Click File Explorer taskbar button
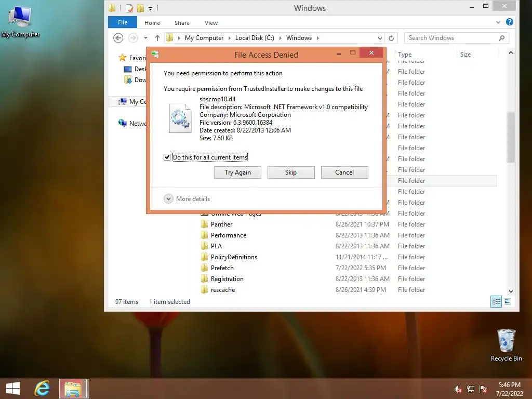The image size is (532, 399). click(73, 389)
